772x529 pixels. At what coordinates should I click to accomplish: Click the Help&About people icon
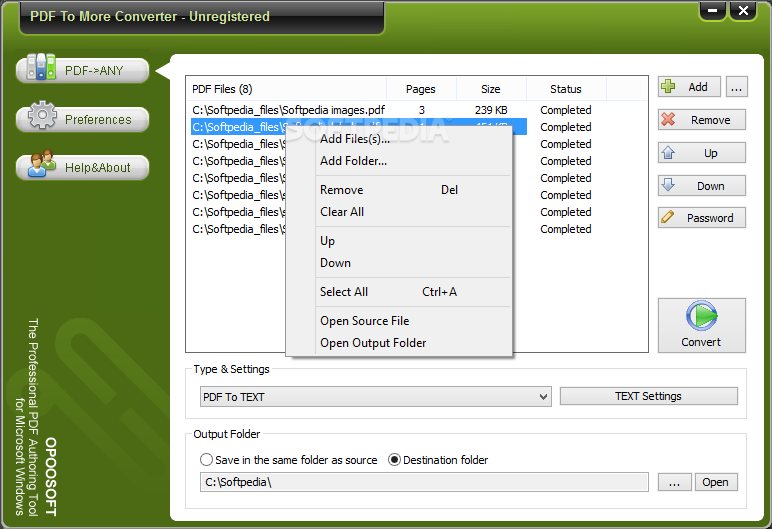[42, 163]
